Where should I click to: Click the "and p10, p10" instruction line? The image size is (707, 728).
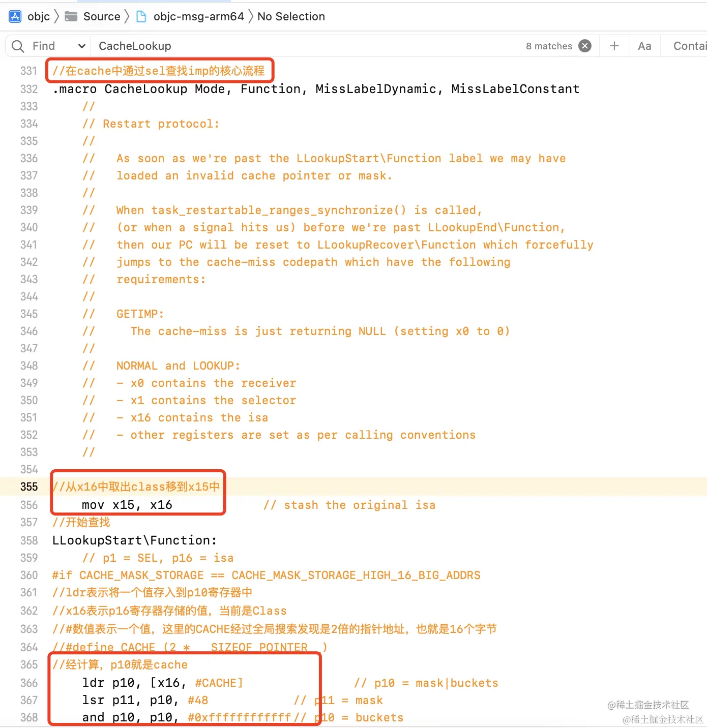(187, 717)
